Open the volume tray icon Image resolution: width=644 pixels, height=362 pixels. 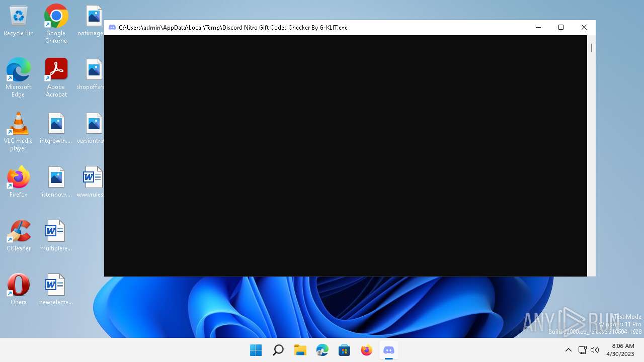point(595,350)
